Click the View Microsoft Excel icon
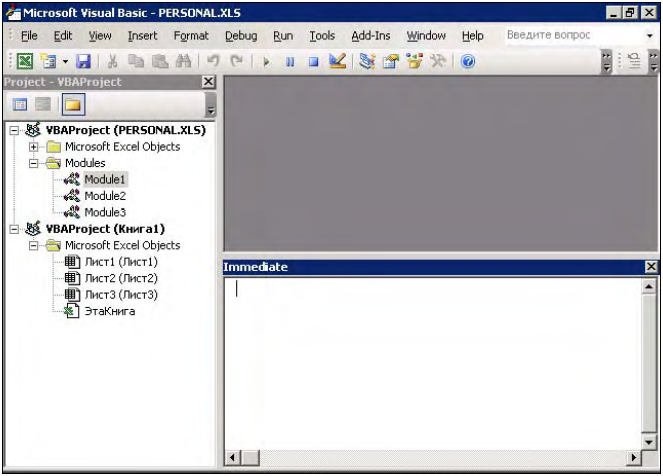This screenshot has width=663, height=476. [x=25, y=62]
